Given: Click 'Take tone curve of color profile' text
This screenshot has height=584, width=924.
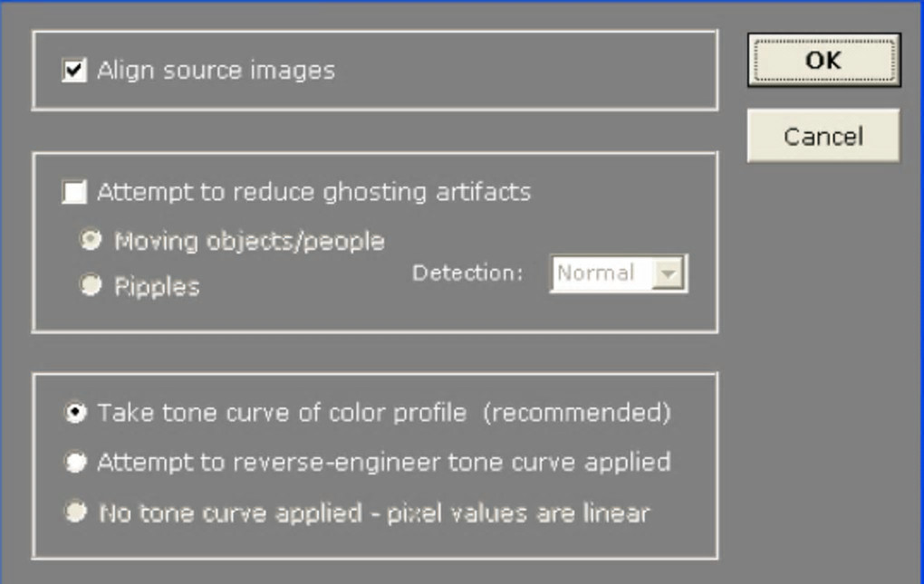Looking at the screenshot, I should point(282,413).
